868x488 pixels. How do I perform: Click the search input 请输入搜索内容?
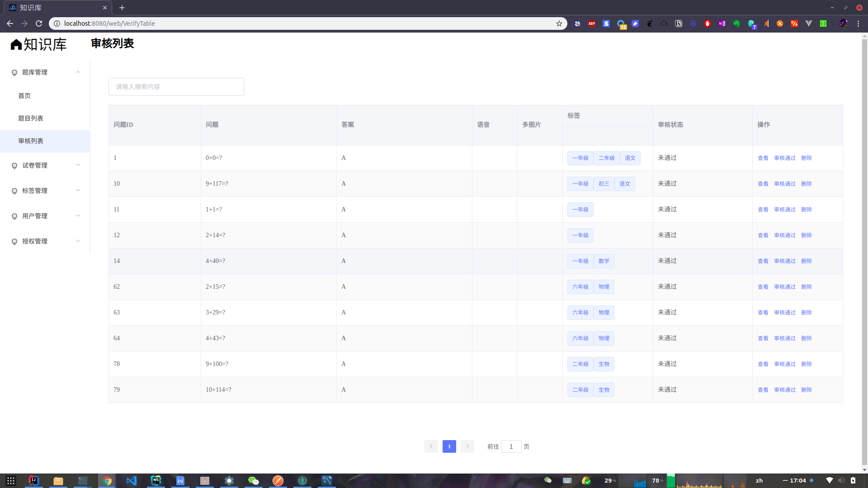(176, 87)
